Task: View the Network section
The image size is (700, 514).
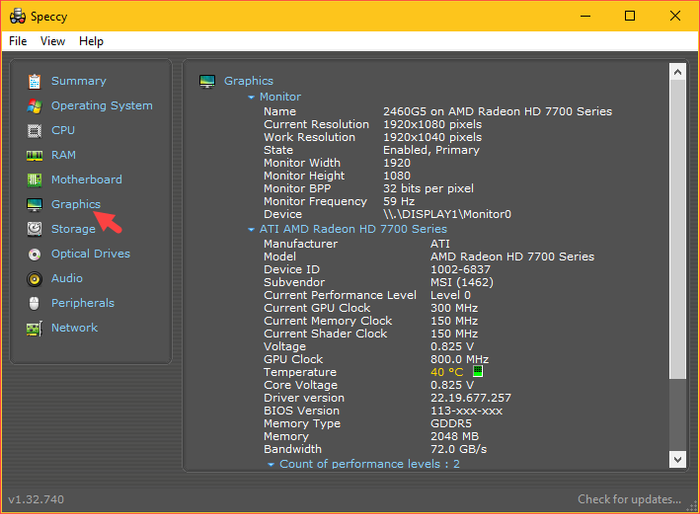Action: pyautogui.click(x=74, y=328)
